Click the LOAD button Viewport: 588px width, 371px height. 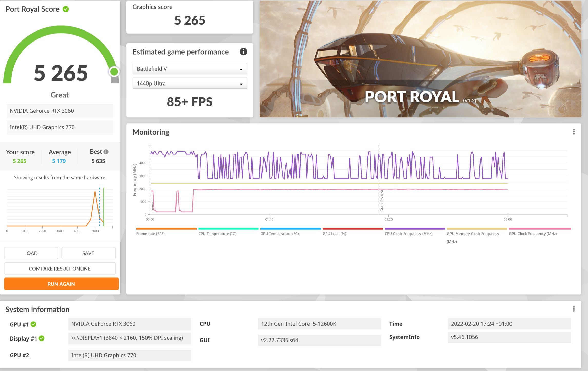tap(31, 253)
